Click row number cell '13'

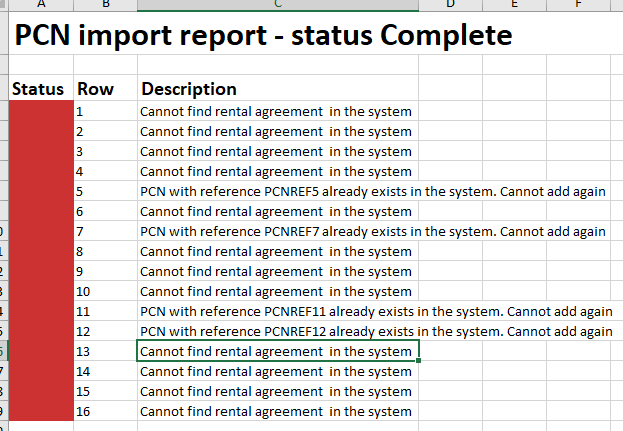pyautogui.click(x=105, y=351)
